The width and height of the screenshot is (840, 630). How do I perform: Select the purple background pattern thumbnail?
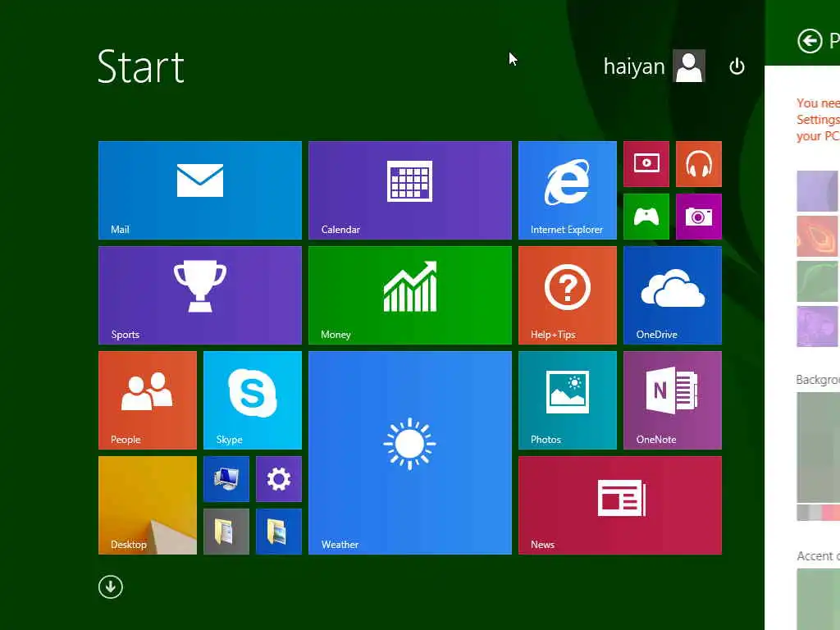click(818, 190)
